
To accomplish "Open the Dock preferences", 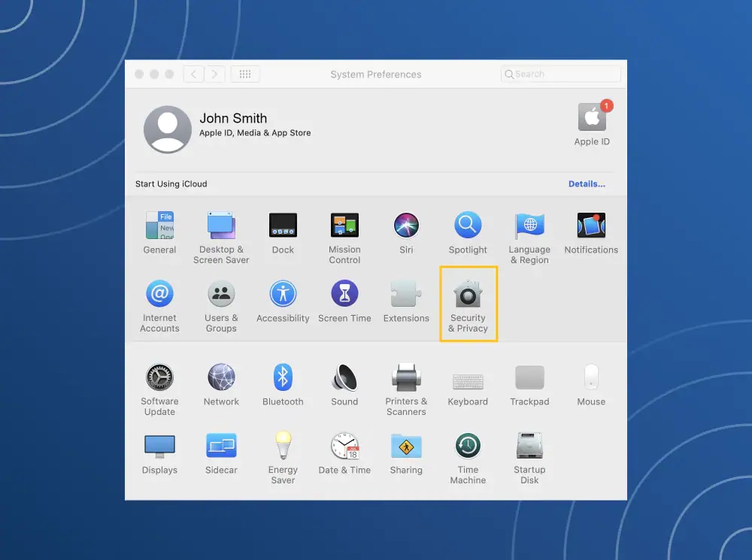I will pyautogui.click(x=283, y=233).
